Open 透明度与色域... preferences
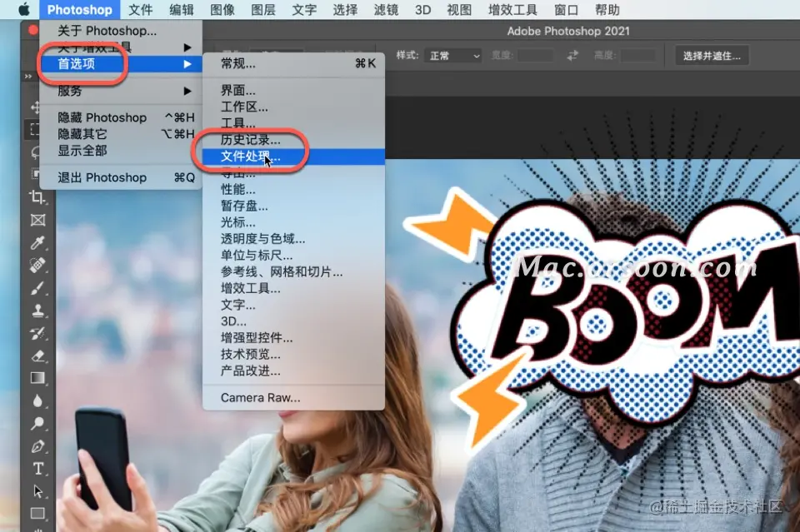 coord(293,239)
